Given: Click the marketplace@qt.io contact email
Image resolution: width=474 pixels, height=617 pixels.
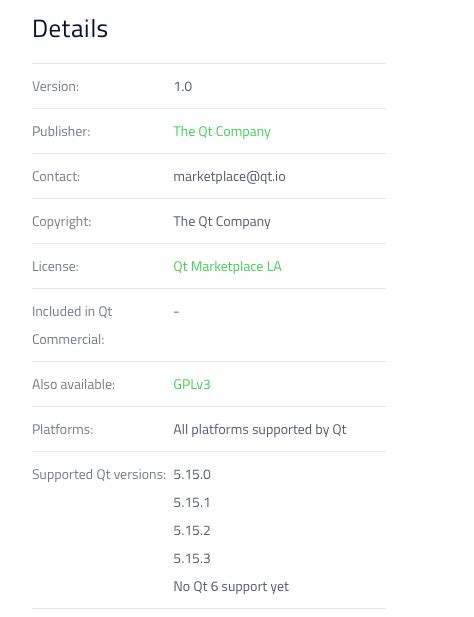Looking at the screenshot, I should 229,177.
